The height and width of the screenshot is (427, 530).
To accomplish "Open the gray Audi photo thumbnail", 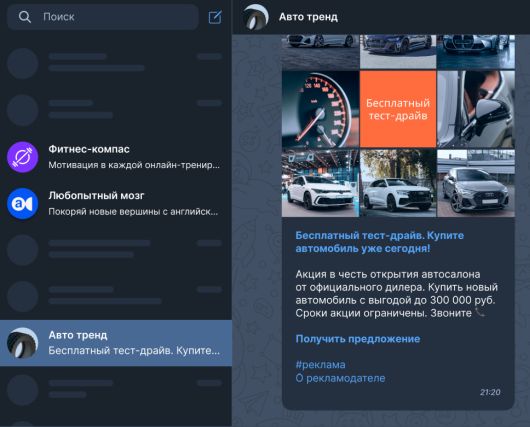I will [476, 183].
